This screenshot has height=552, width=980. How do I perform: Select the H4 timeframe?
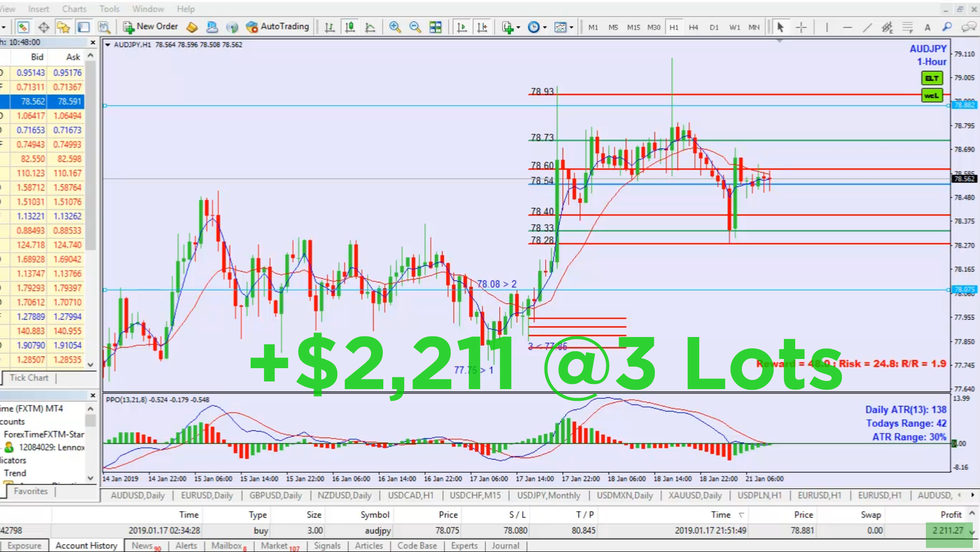click(694, 28)
